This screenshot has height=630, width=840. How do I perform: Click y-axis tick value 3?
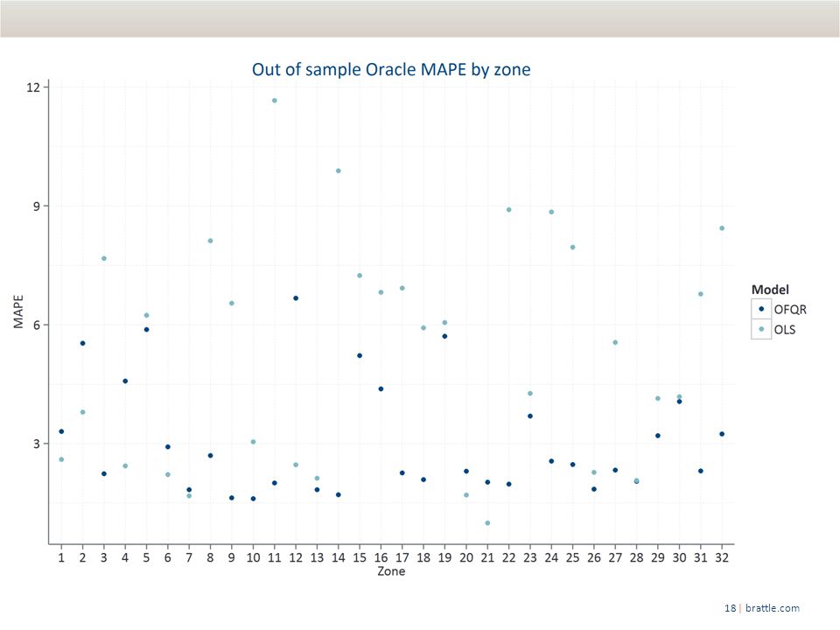(37, 444)
